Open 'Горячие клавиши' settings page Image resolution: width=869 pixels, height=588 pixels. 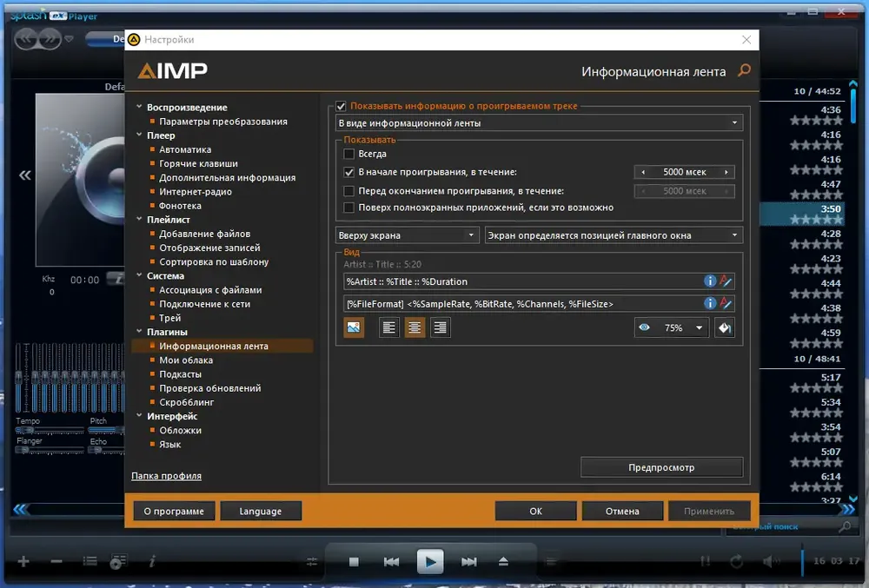[198, 163]
